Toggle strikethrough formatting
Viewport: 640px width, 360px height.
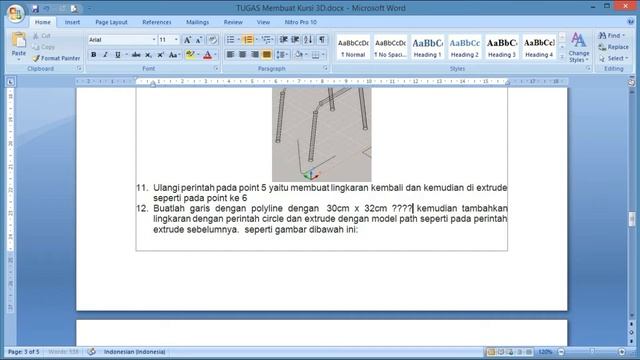[x=136, y=55]
